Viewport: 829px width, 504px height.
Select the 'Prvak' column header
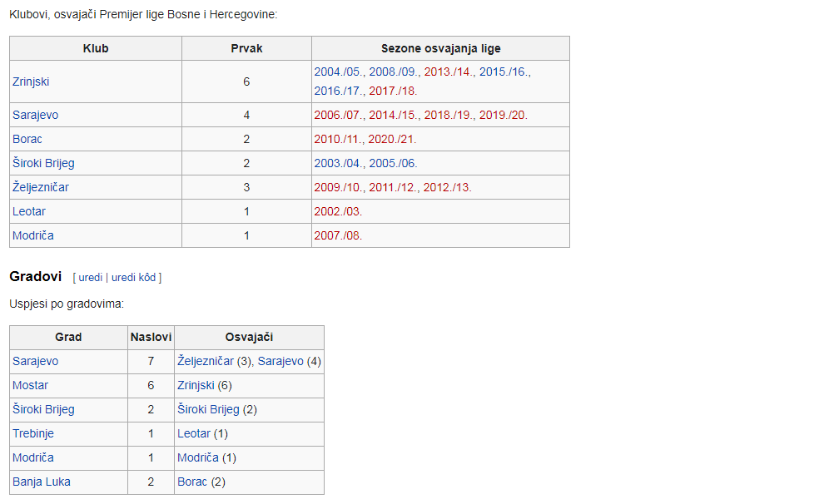246,48
